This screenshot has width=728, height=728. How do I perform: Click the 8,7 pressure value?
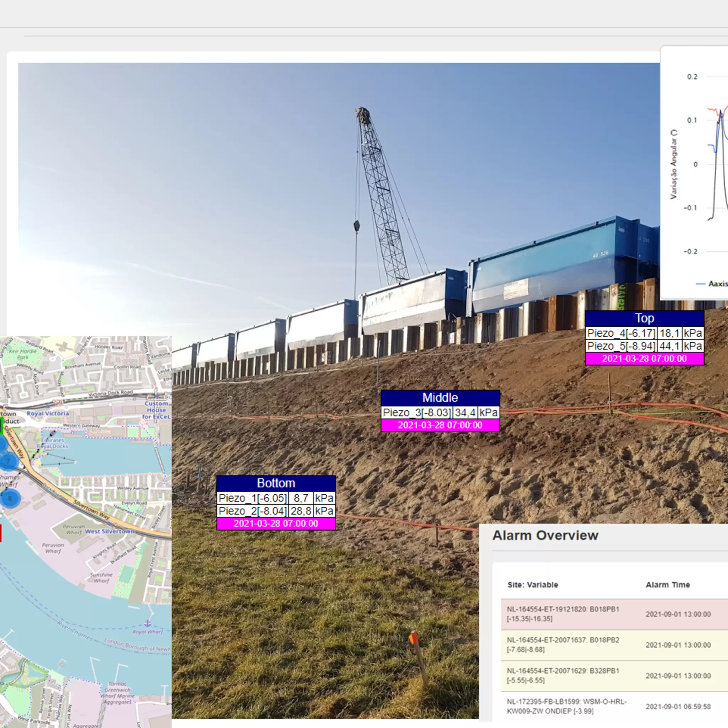301,498
